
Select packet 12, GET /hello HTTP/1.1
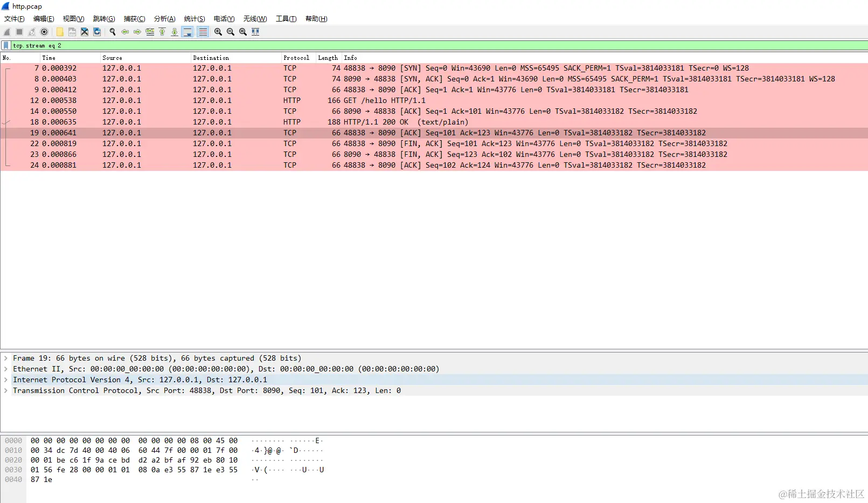coord(434,101)
